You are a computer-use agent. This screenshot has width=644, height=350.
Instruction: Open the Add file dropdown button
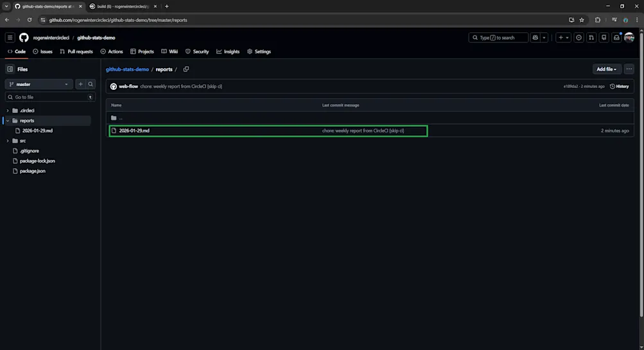coord(606,69)
